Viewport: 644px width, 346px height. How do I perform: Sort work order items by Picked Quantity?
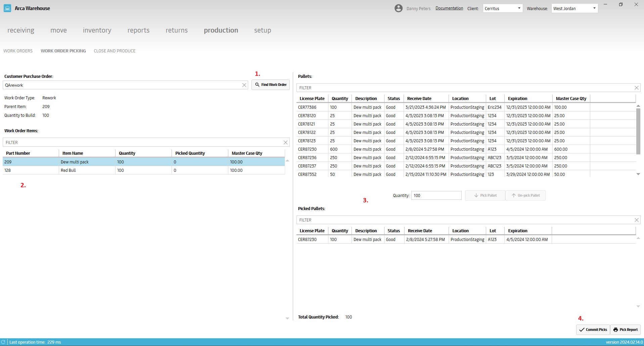tap(200, 153)
